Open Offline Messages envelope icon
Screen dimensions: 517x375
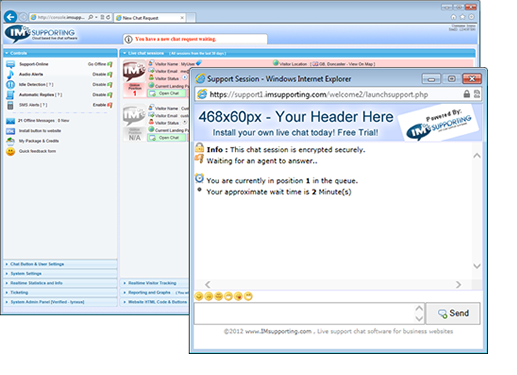point(11,121)
